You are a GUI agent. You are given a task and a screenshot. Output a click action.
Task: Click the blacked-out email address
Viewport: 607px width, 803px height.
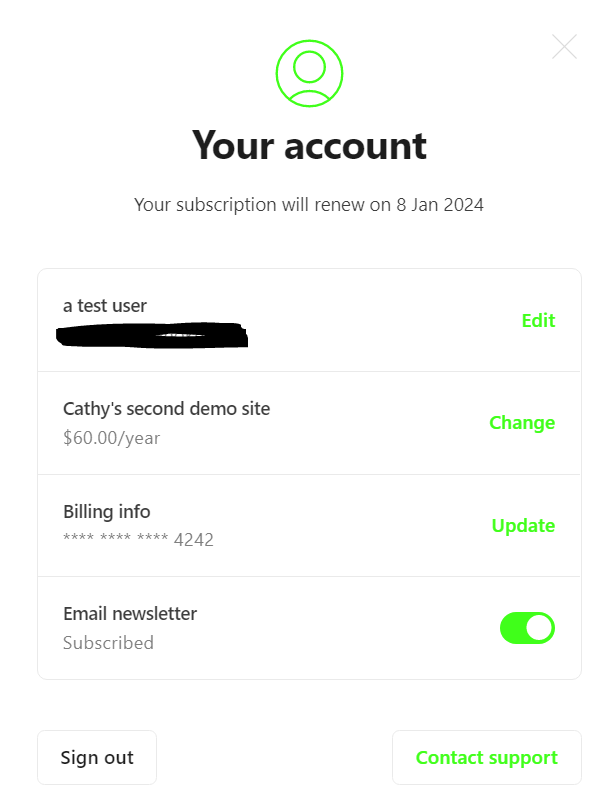coord(152,335)
